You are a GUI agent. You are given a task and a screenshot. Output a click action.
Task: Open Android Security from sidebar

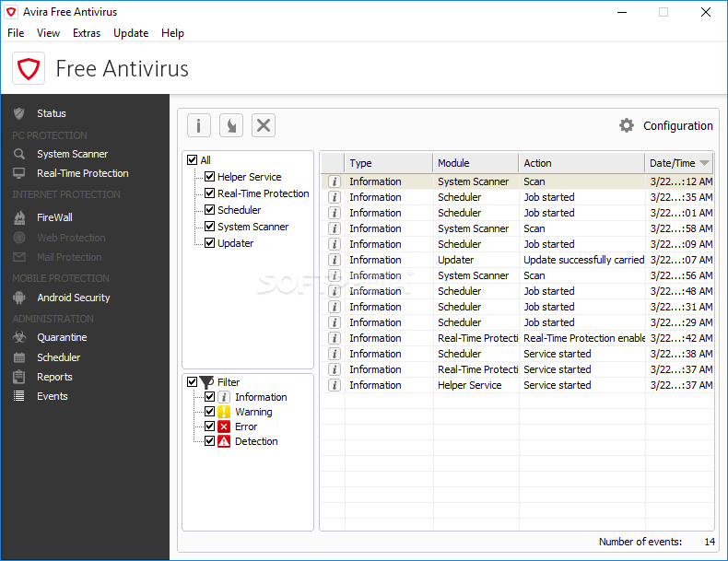click(74, 298)
